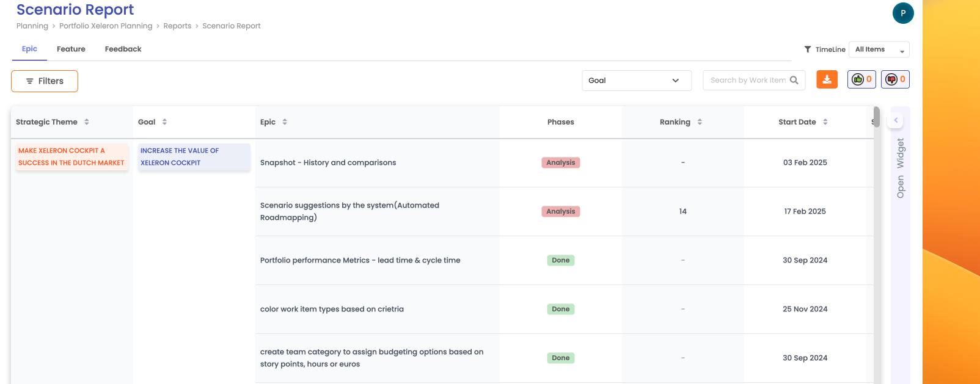
Task: Open the Filters button
Action: [45, 81]
